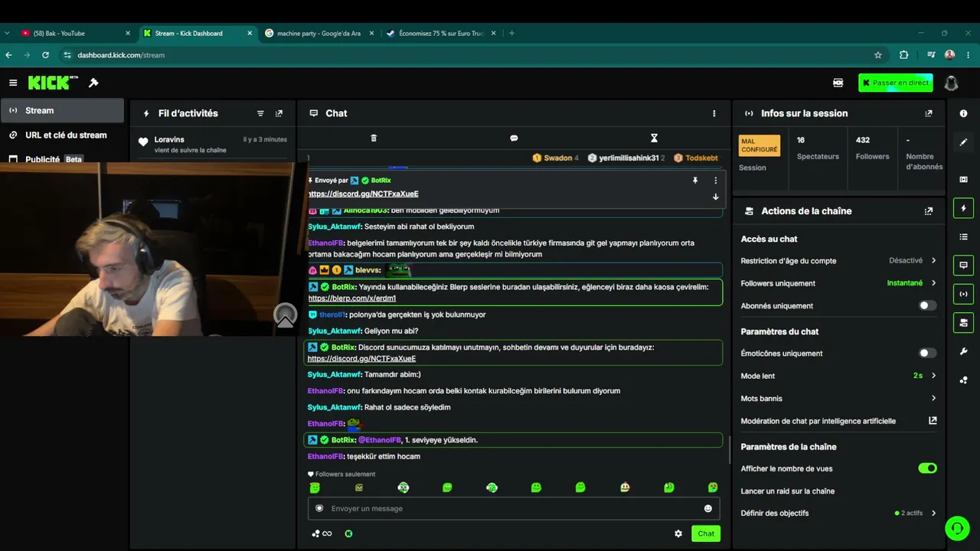Filter the Fil d'activités feed
The height and width of the screenshot is (551, 980).
pos(260,113)
